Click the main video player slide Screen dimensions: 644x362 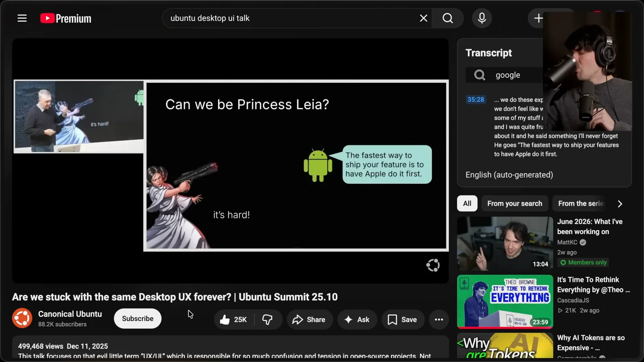pos(296,166)
